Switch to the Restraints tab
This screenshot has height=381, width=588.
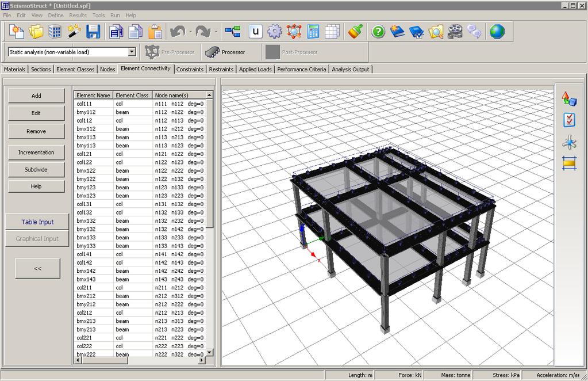point(221,69)
